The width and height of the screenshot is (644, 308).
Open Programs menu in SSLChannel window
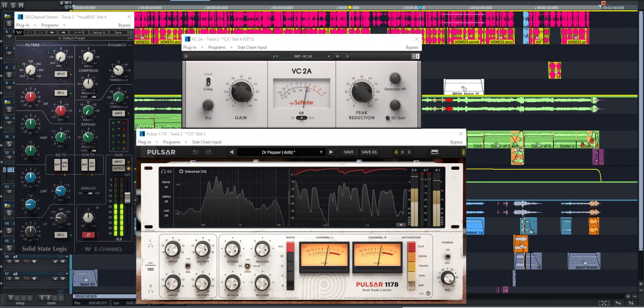[50, 25]
